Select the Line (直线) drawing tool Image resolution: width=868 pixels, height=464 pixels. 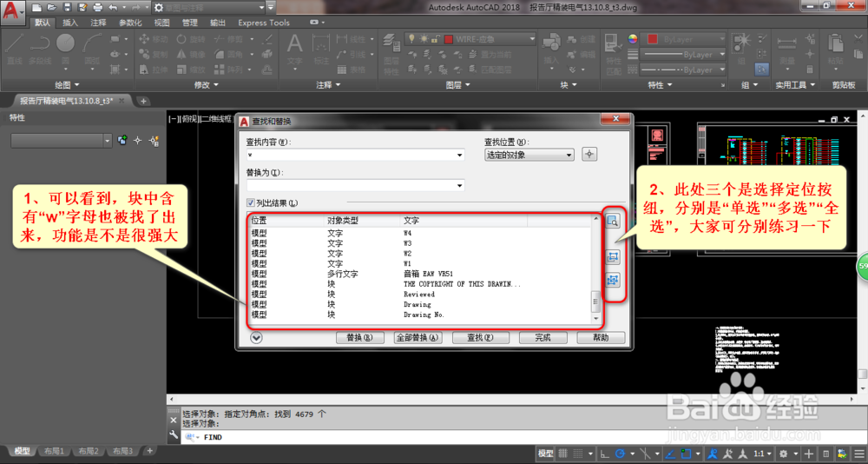coord(15,50)
